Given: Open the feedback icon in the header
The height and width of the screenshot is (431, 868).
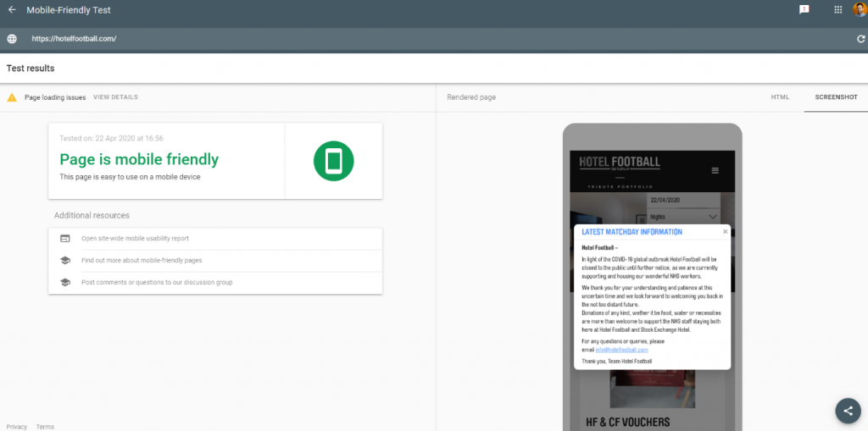Looking at the screenshot, I should pyautogui.click(x=804, y=10).
